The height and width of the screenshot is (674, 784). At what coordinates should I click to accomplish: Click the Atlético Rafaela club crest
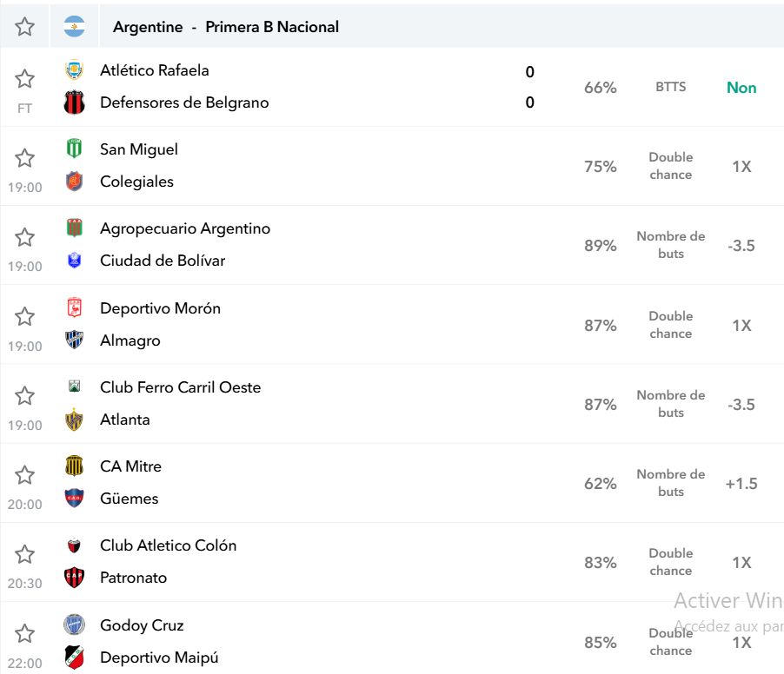[74, 70]
